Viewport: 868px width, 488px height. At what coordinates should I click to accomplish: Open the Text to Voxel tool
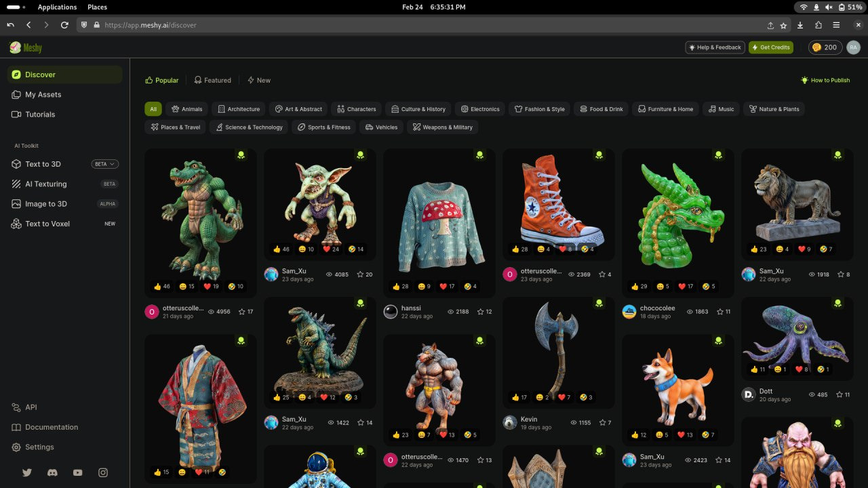65,224
